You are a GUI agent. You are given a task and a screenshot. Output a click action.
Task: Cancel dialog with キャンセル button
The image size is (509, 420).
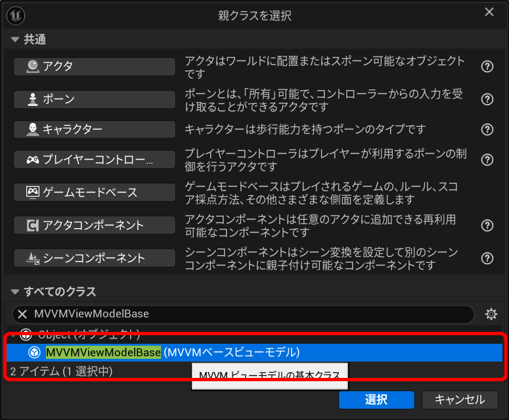coord(460,400)
